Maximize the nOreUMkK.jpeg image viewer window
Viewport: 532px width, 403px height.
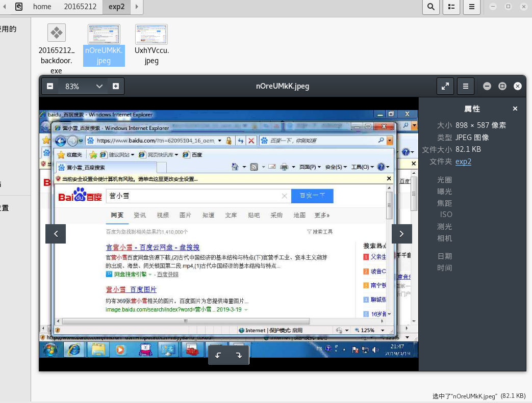tap(502, 86)
